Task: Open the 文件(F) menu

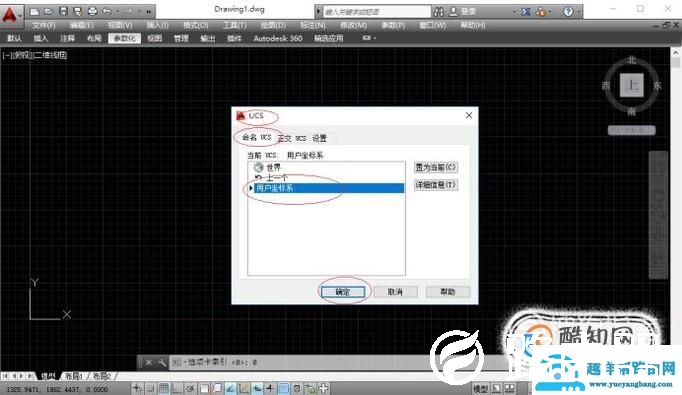Action: [43, 25]
